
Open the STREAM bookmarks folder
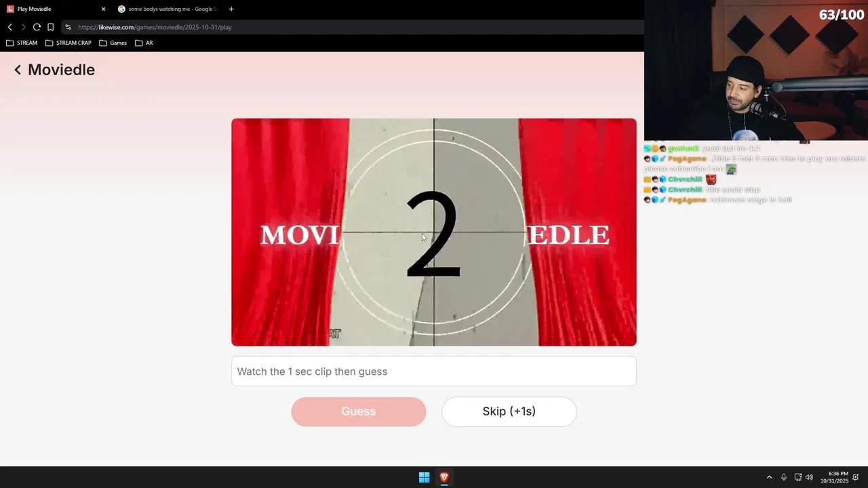tap(22, 43)
